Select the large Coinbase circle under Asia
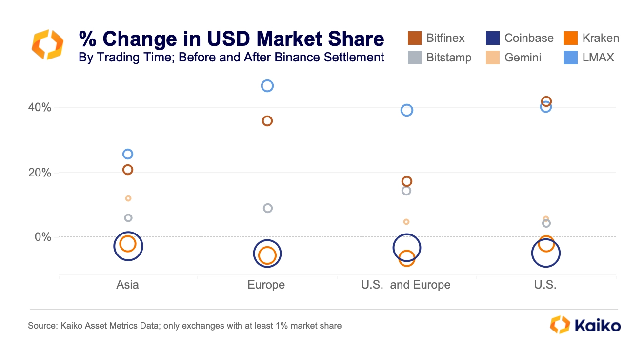The image size is (644, 351). pyautogui.click(x=128, y=246)
